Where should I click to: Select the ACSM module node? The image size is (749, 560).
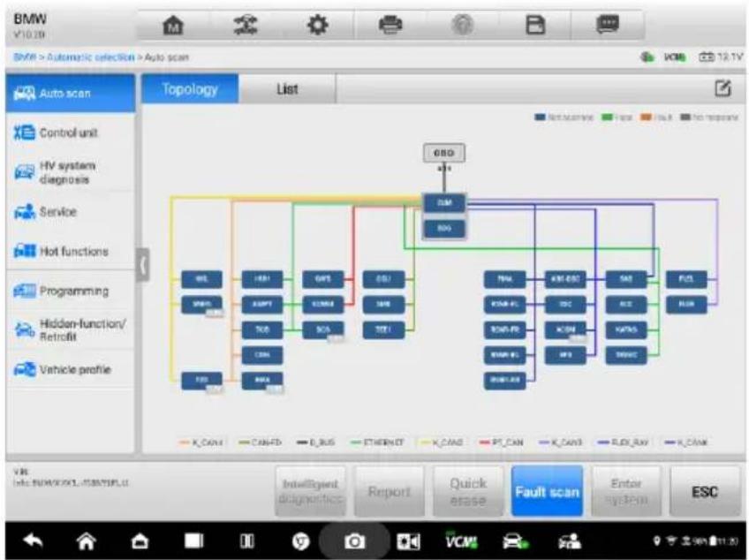click(x=565, y=329)
